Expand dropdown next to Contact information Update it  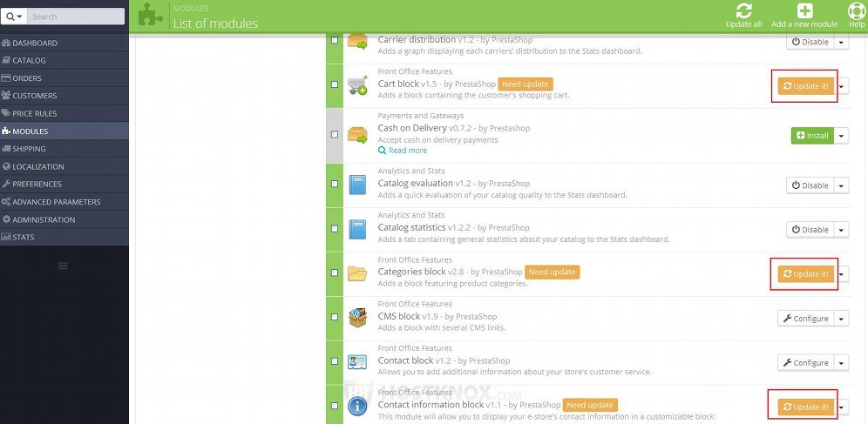pos(842,407)
